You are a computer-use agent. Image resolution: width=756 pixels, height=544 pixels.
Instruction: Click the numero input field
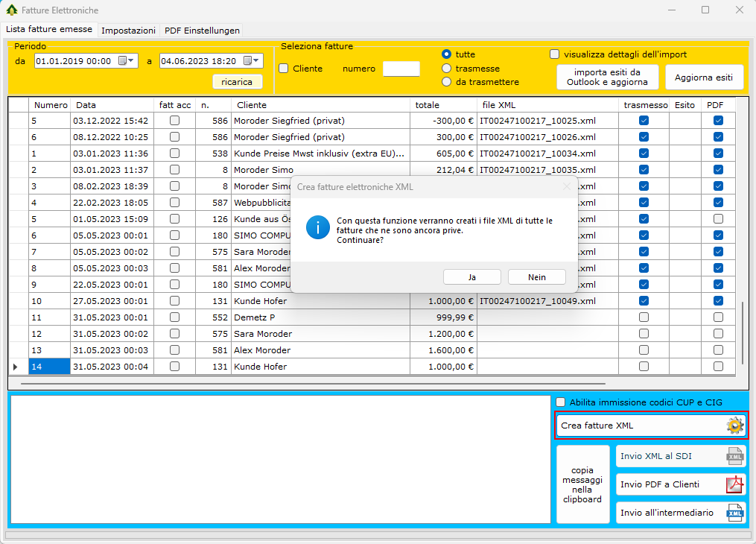(401, 69)
